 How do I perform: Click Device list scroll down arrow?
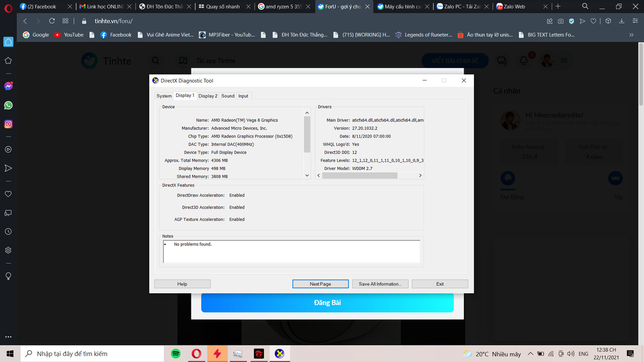tap(307, 175)
